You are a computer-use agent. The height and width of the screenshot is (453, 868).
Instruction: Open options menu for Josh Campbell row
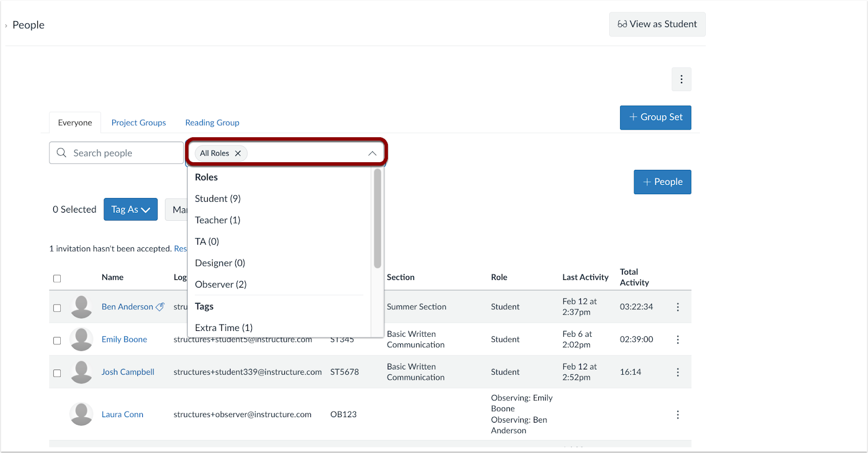coord(678,372)
